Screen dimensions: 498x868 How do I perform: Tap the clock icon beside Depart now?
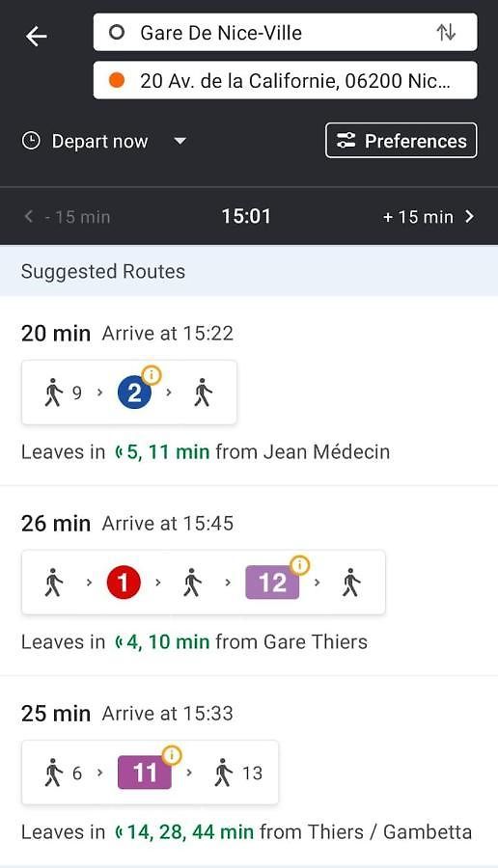tap(31, 141)
